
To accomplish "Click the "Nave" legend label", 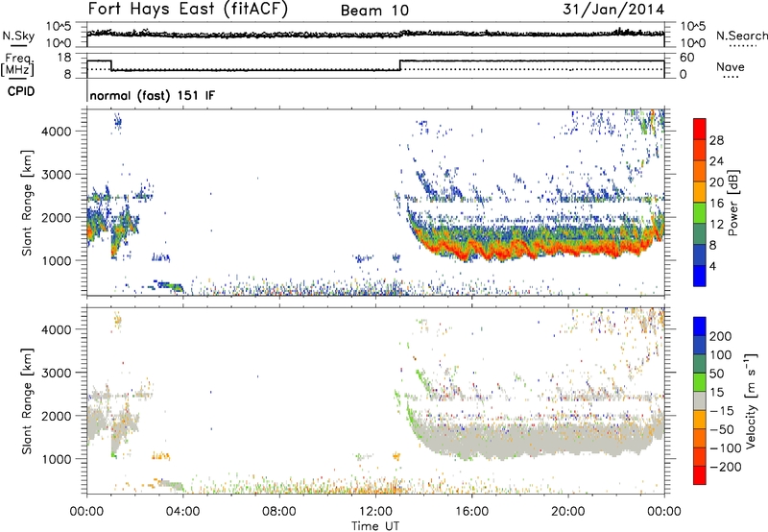I will tap(731, 66).
